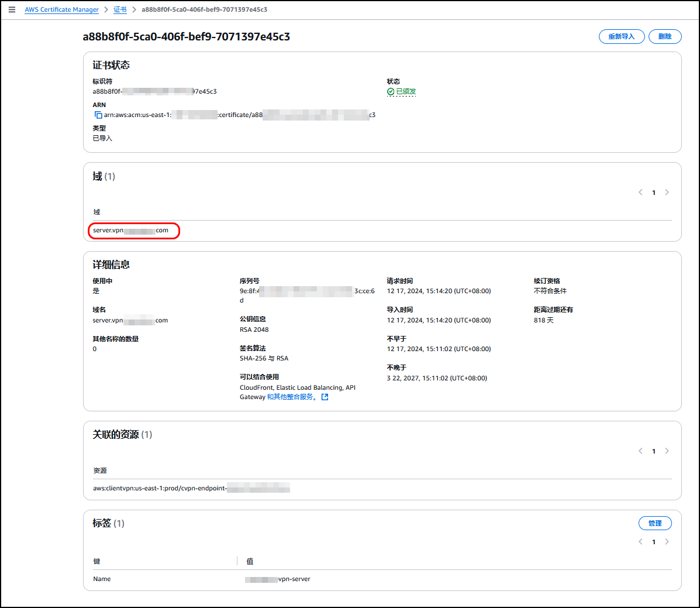
Task: Click the Name tag key cell
Action: pos(102,579)
